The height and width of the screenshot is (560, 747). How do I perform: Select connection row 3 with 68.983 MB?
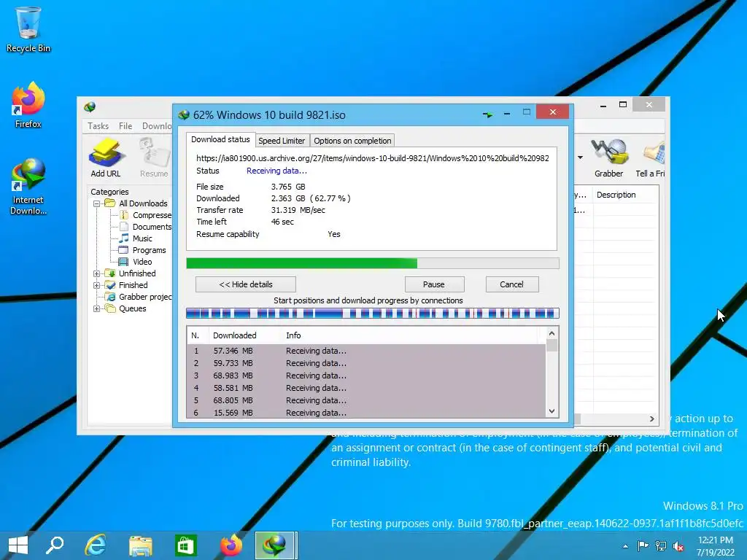tap(366, 376)
